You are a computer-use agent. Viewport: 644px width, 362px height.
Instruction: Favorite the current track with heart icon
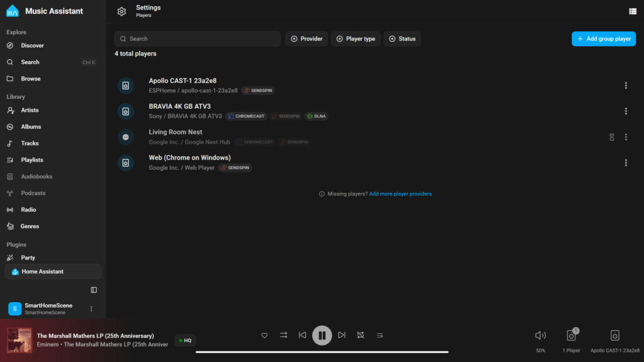264,336
